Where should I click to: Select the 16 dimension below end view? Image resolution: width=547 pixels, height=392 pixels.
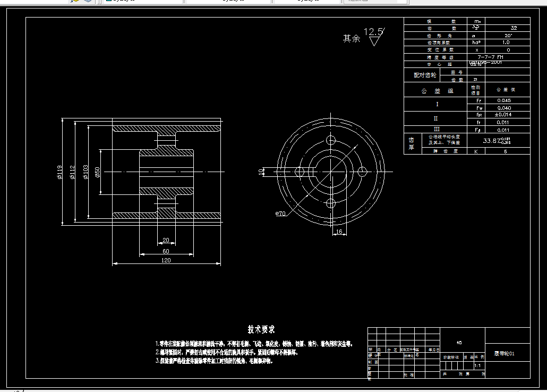(339, 232)
